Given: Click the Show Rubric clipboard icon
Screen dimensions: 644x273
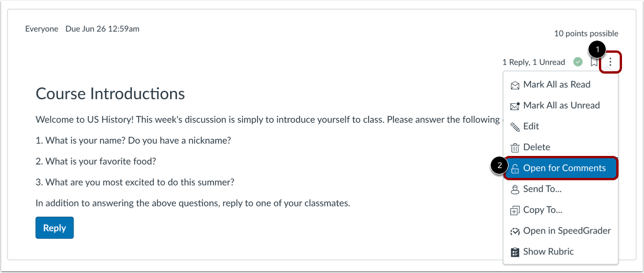Looking at the screenshot, I should (x=514, y=252).
